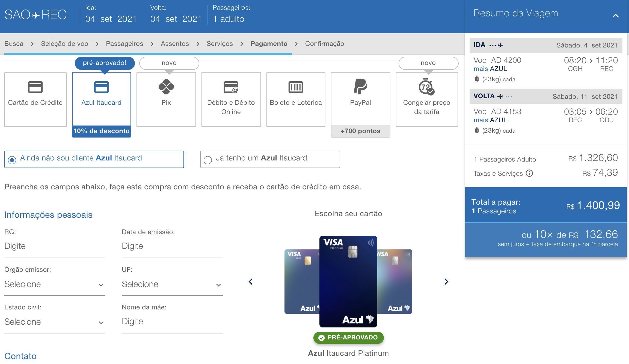Choose Débito e Débito Online payment
This screenshot has width=629, height=364.
pos(231,99)
